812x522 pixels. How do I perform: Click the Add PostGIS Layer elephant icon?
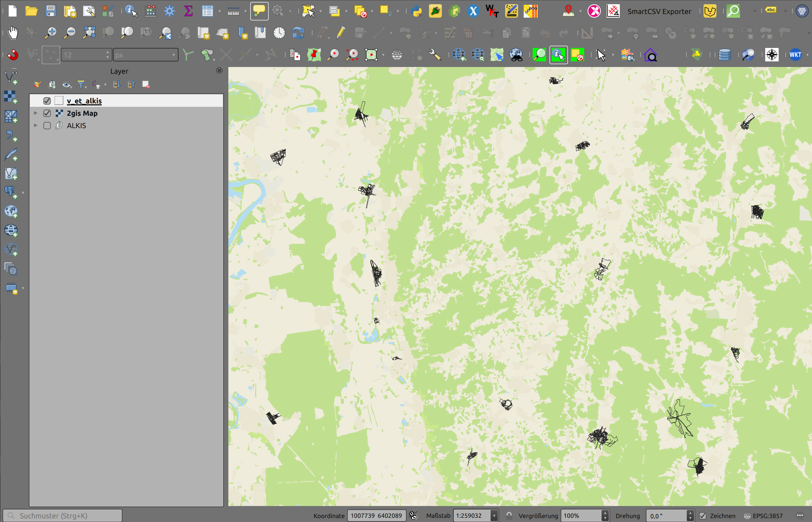pos(10,191)
